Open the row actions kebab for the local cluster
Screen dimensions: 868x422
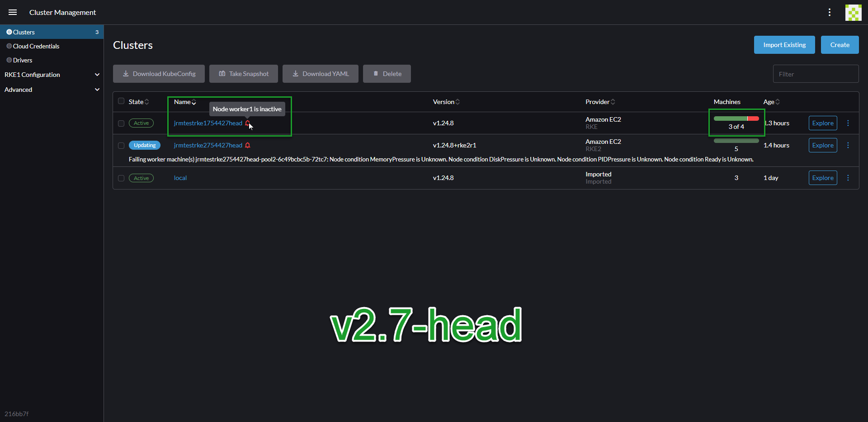[848, 178]
